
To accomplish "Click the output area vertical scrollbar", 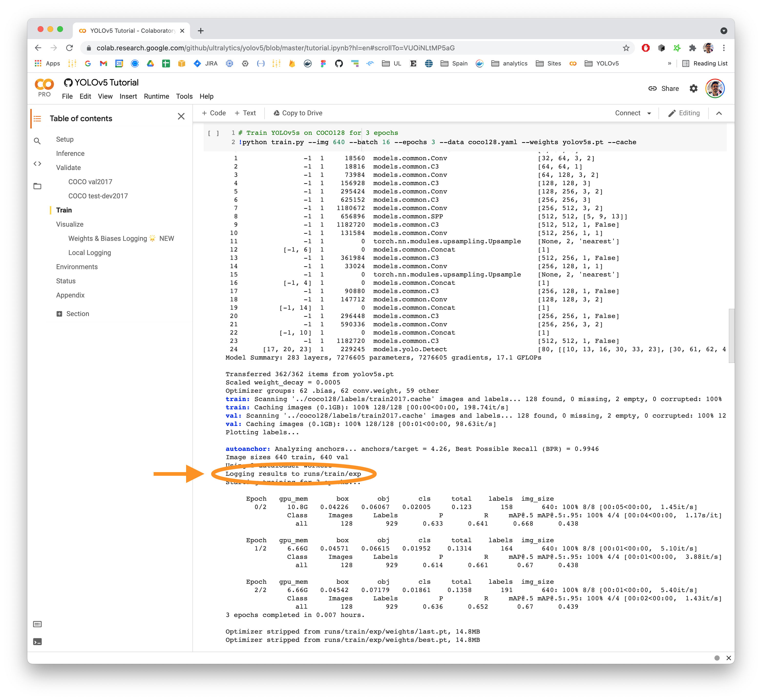I will pos(731,336).
